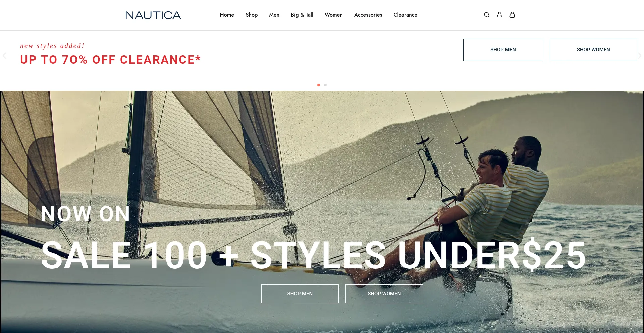Screen dimensions: 644x333
Task: Open the account profile icon
Action: tap(499, 14)
